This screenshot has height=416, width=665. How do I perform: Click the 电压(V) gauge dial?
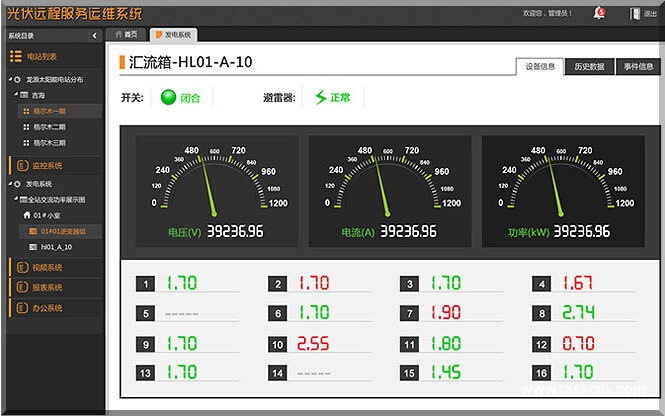pyautogui.click(x=212, y=180)
